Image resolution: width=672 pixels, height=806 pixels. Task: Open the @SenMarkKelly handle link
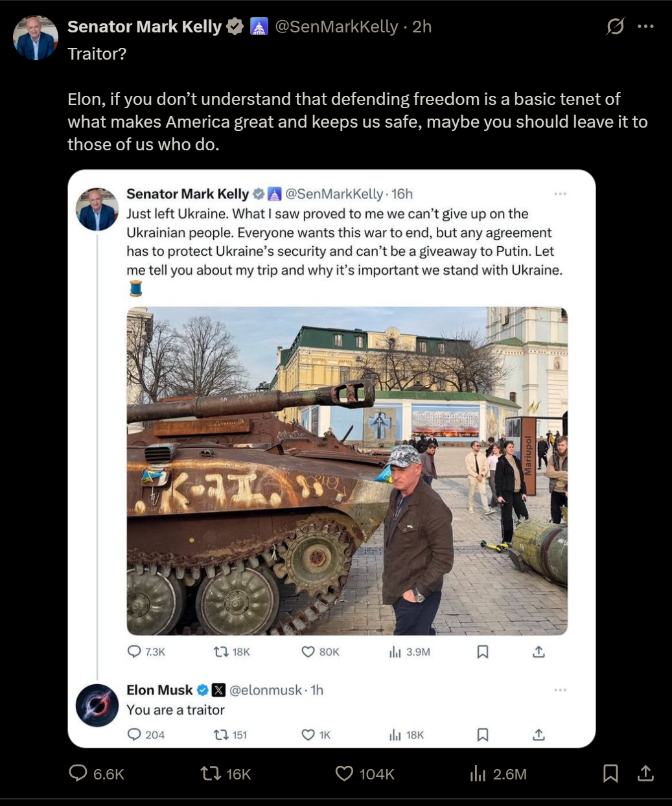click(x=336, y=27)
